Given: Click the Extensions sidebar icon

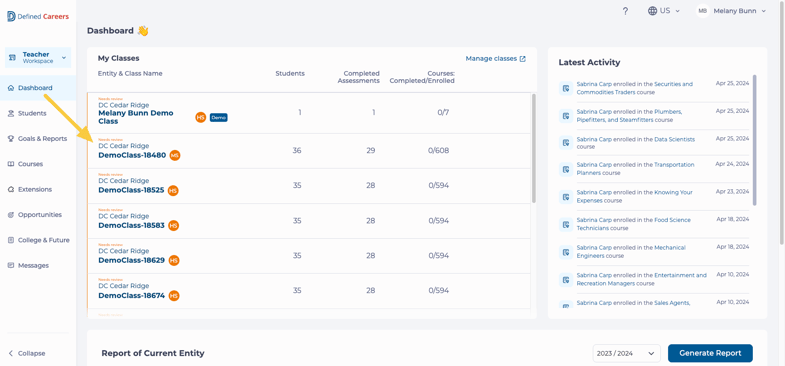Looking at the screenshot, I should click(x=11, y=190).
